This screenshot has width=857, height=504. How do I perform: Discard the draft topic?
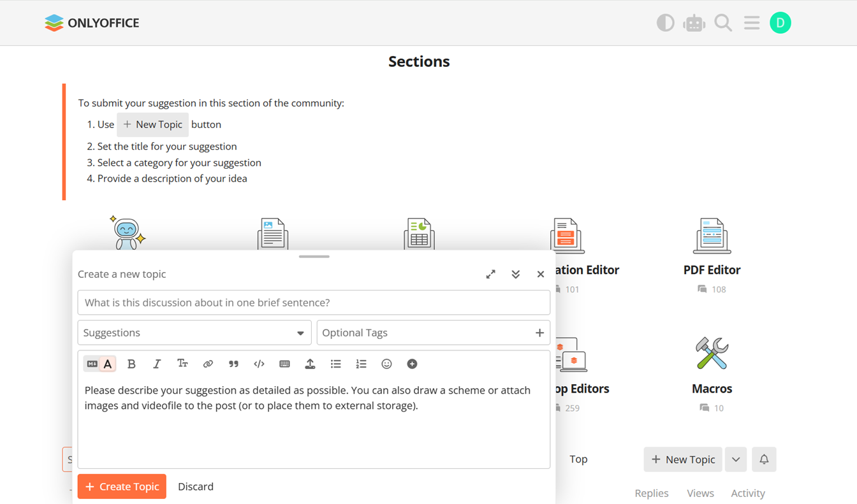(x=196, y=486)
